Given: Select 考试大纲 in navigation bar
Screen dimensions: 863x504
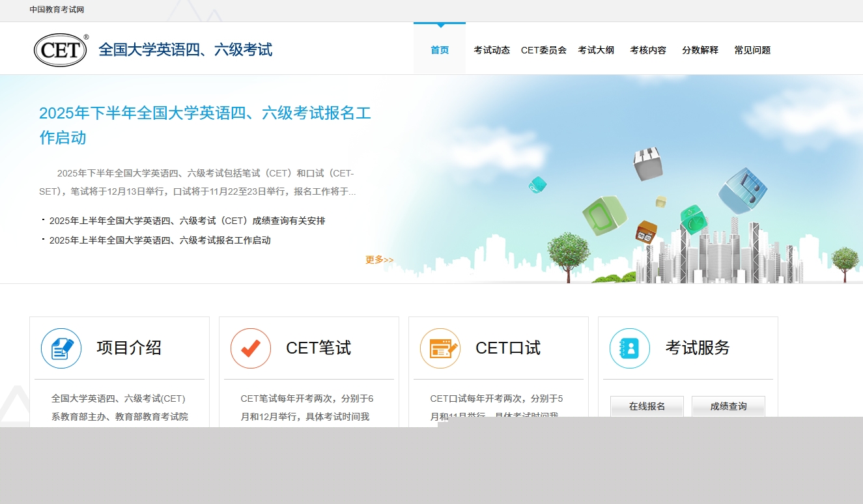Looking at the screenshot, I should (596, 50).
